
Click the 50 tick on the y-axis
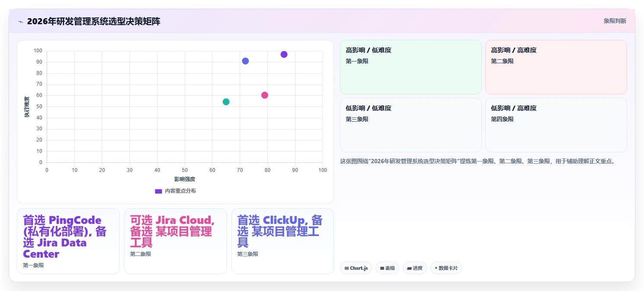pyautogui.click(x=39, y=107)
